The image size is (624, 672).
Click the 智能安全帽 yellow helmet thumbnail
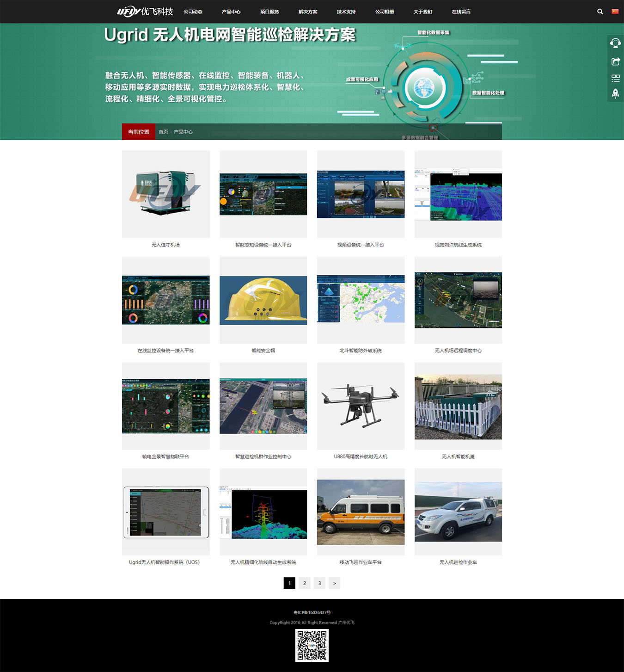pyautogui.click(x=263, y=300)
